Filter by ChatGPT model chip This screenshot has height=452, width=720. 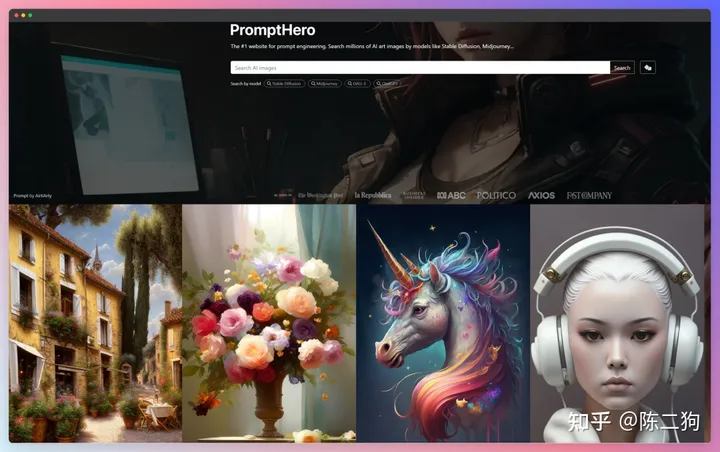point(387,84)
